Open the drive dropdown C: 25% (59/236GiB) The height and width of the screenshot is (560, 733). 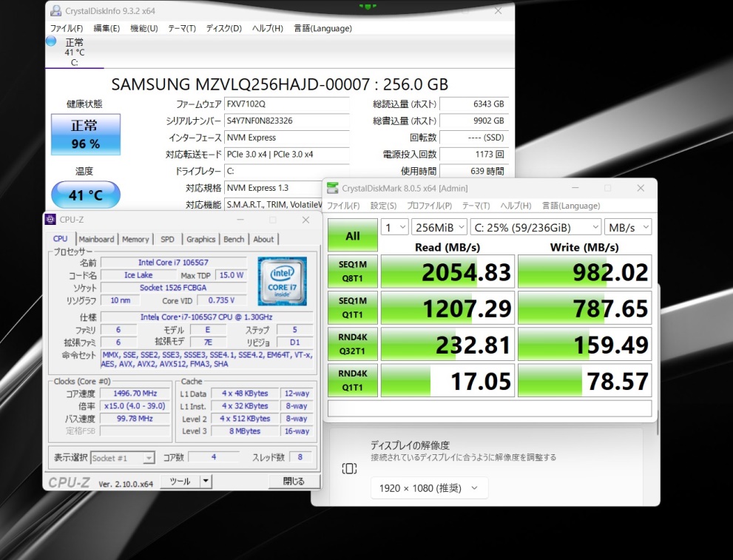[536, 228]
